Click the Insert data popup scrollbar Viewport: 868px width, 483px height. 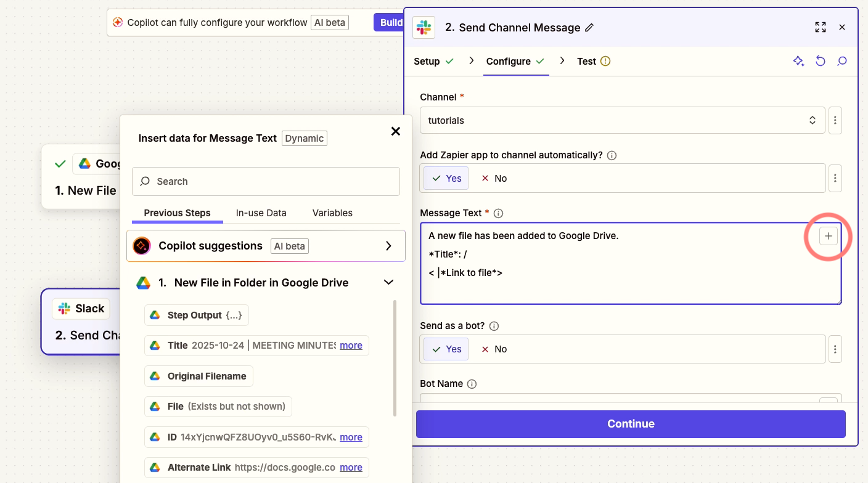(395, 358)
